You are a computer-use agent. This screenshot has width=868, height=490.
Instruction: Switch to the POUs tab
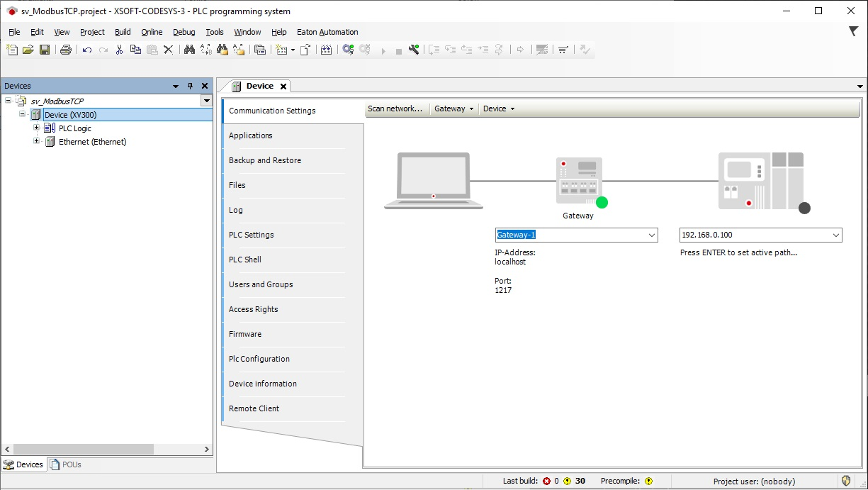point(66,465)
